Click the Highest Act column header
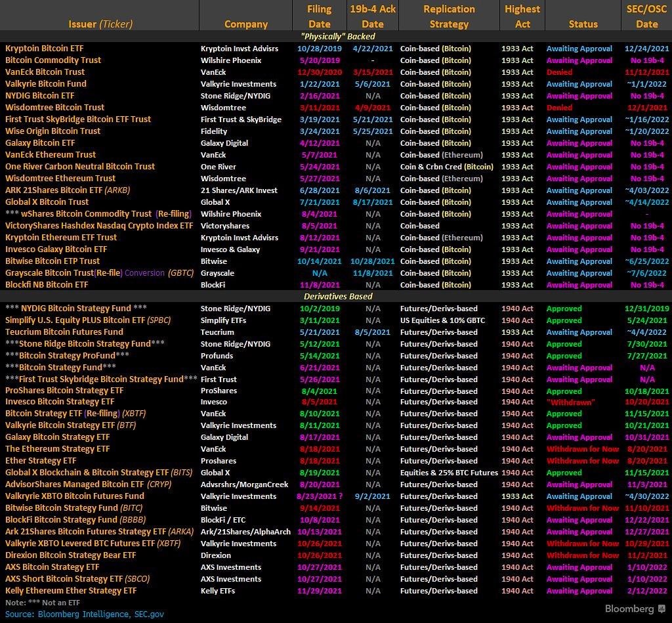 (x=522, y=16)
